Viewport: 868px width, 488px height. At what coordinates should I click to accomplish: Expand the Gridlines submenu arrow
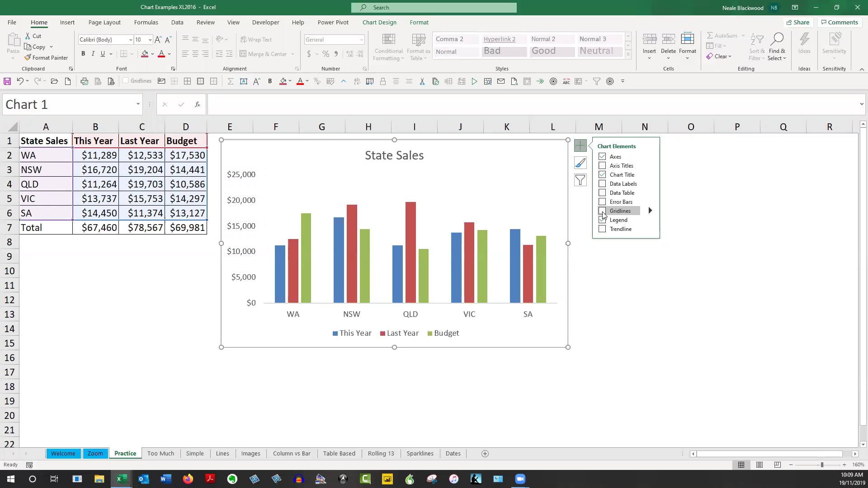tap(651, 210)
